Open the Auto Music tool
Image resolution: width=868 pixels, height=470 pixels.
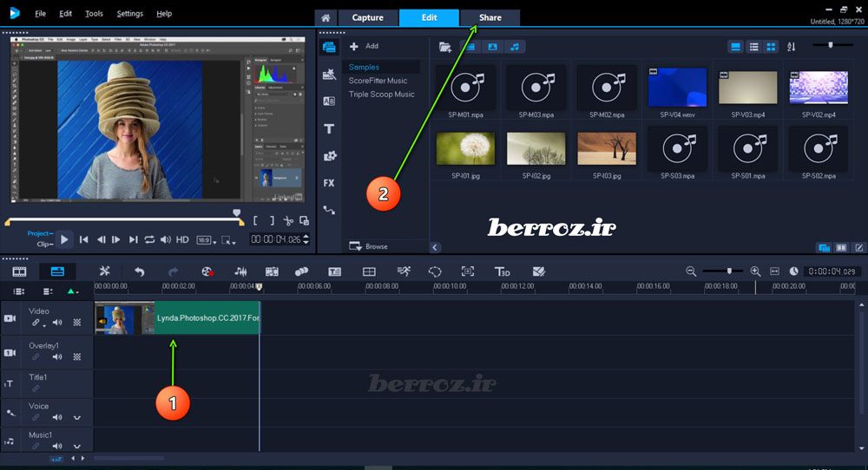click(x=272, y=271)
